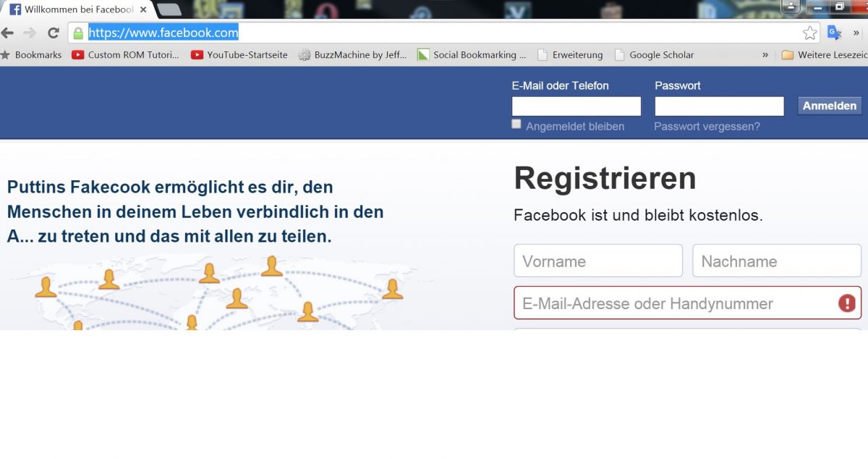
Task: Open the Google Translate extension icon
Action: point(834,33)
